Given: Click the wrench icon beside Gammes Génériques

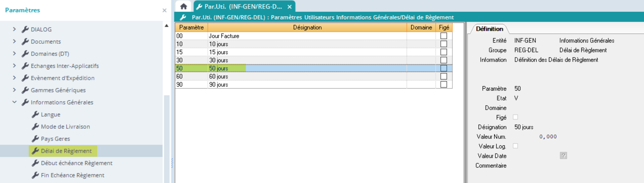Looking at the screenshot, I should (x=25, y=90).
